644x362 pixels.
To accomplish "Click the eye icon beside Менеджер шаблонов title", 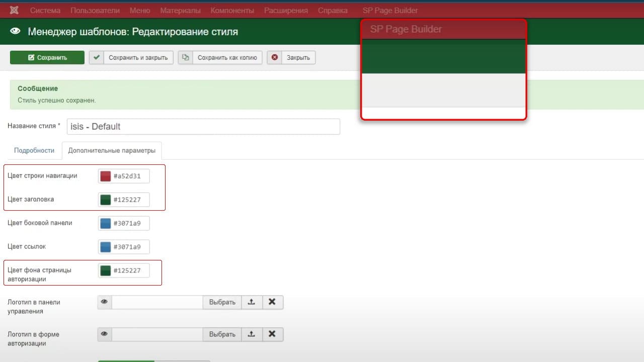I will click(x=16, y=31).
